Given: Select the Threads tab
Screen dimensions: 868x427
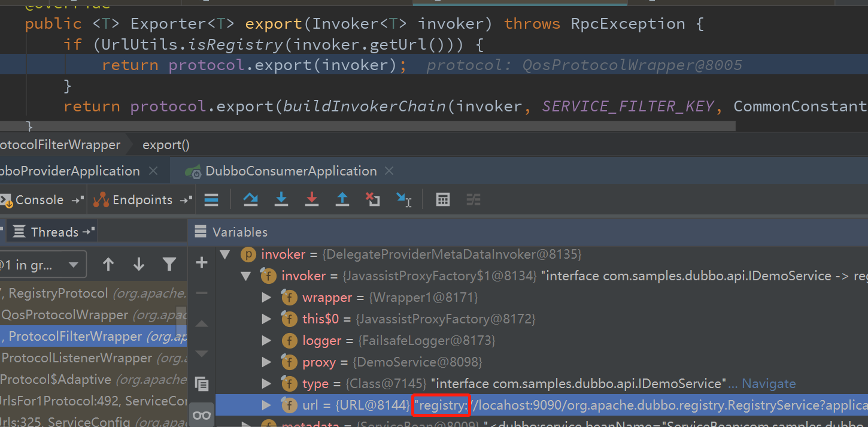Looking at the screenshot, I should [54, 232].
